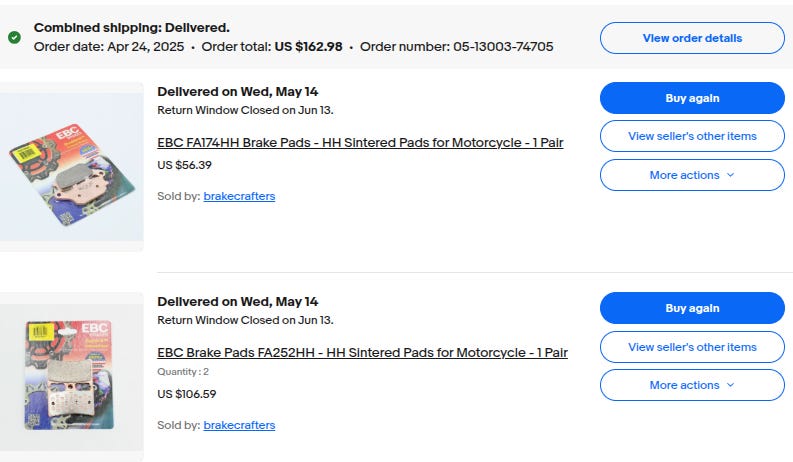Viewport: 793px width, 462px height.
Task: Open the EBC Brake Pads FA252HH listing title
Action: (362, 353)
